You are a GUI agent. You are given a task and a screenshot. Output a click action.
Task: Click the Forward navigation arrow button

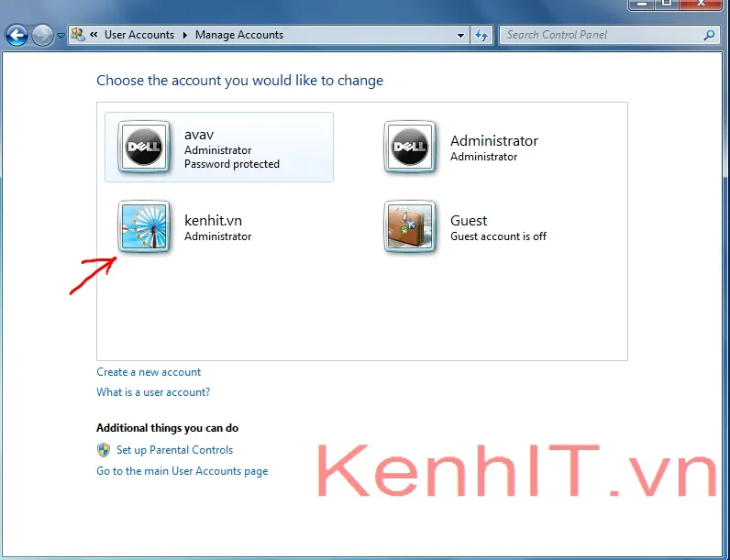pyautogui.click(x=42, y=36)
